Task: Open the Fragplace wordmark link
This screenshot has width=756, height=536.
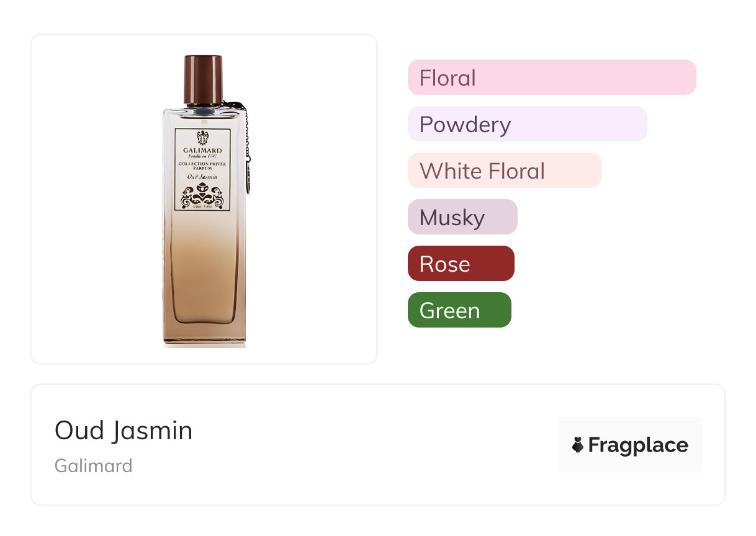Action: [637, 445]
